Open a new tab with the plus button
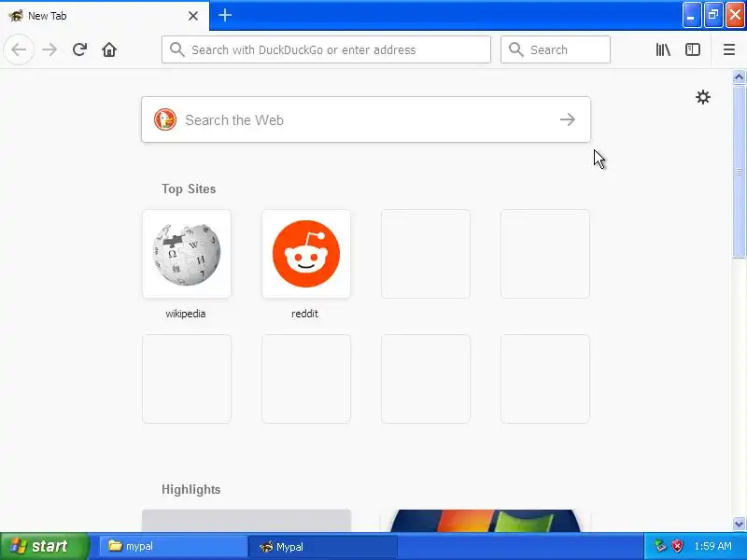 pos(225,15)
